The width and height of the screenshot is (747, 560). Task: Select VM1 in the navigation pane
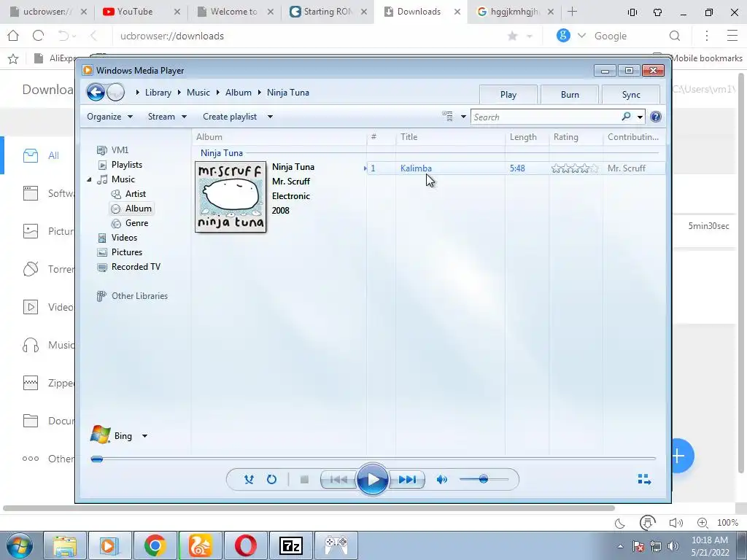point(112,150)
